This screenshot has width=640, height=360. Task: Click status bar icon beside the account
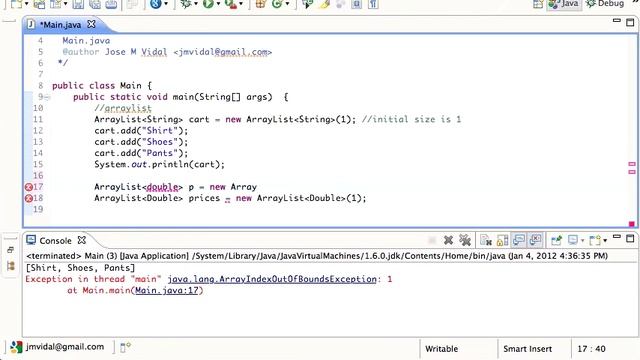click(x=125, y=347)
